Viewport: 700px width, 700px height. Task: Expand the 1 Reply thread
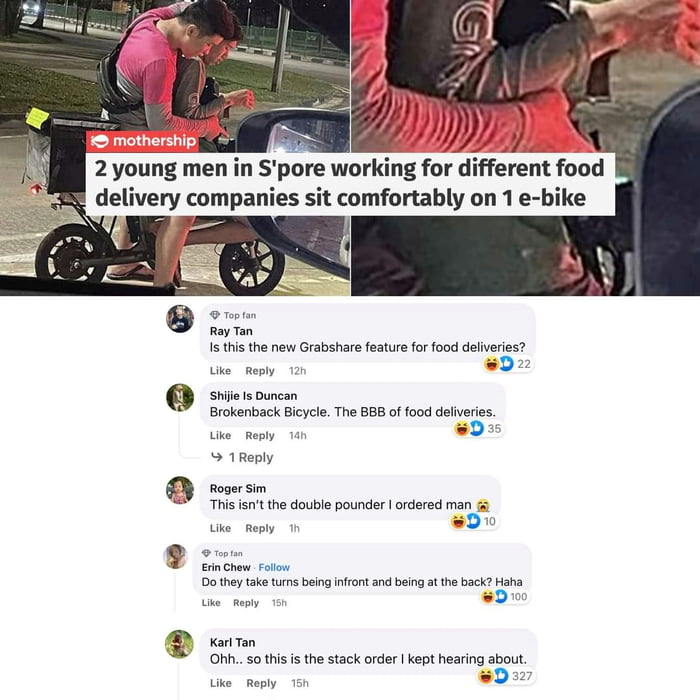(x=242, y=458)
